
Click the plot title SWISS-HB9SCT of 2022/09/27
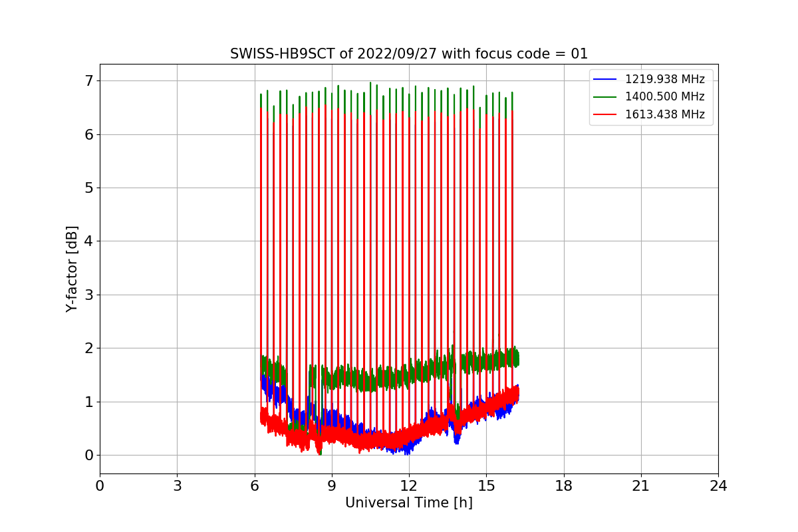[x=409, y=54]
